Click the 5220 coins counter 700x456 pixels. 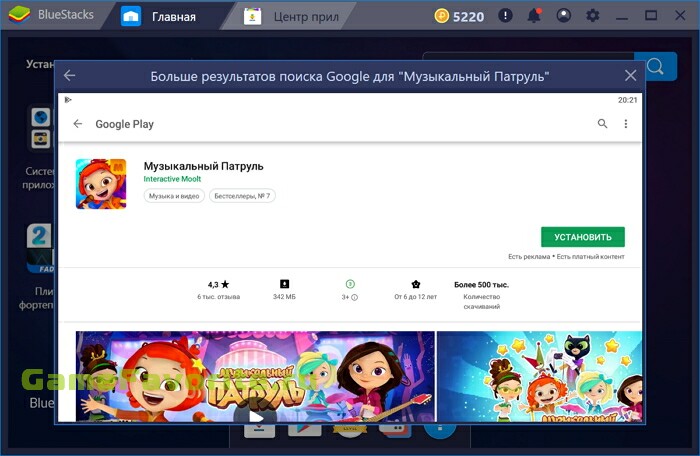(459, 17)
